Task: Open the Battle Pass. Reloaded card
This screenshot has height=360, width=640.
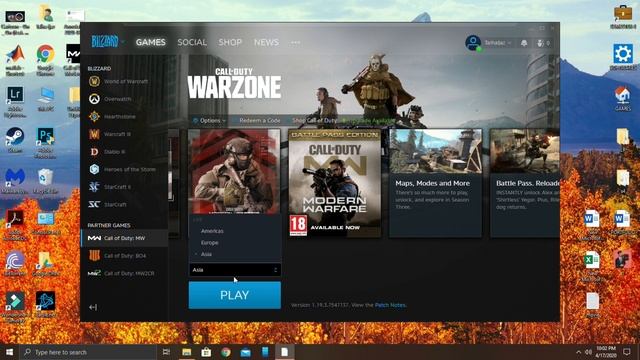Action: (x=525, y=183)
